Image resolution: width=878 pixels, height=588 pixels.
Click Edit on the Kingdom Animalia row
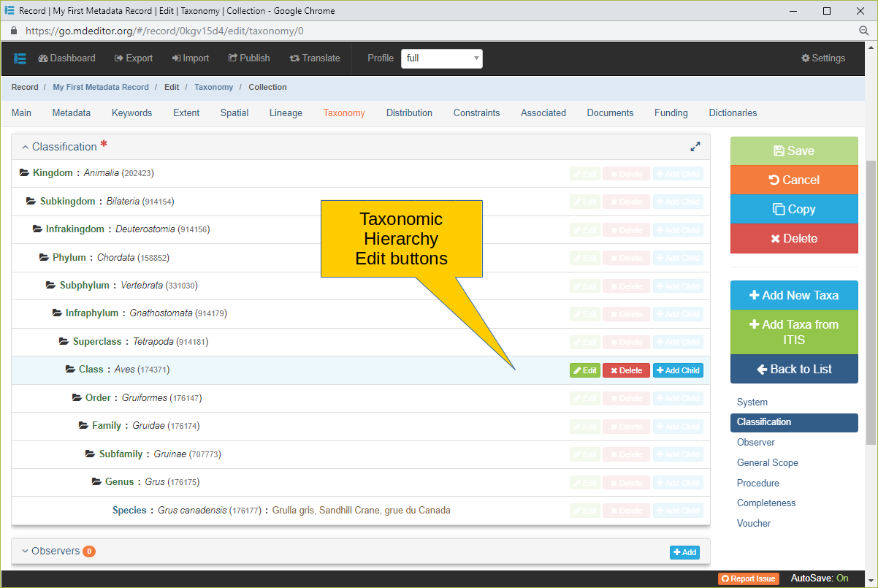point(585,174)
